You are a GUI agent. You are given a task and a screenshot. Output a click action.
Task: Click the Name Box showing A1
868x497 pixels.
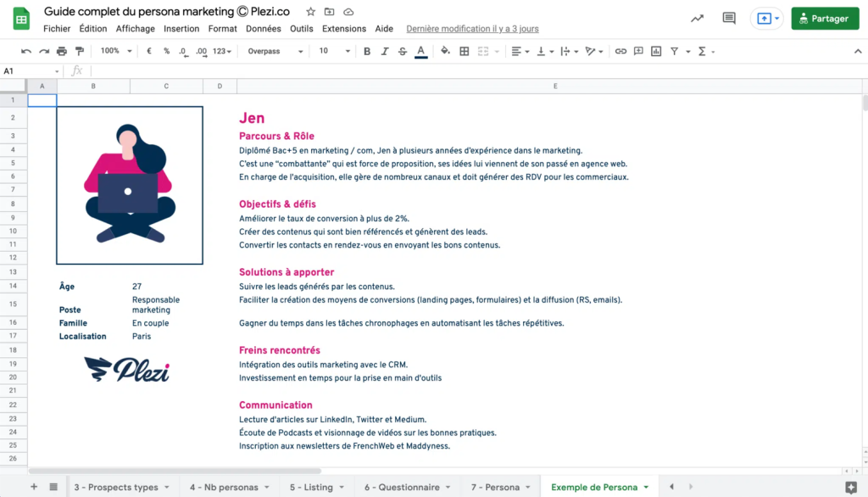31,71
